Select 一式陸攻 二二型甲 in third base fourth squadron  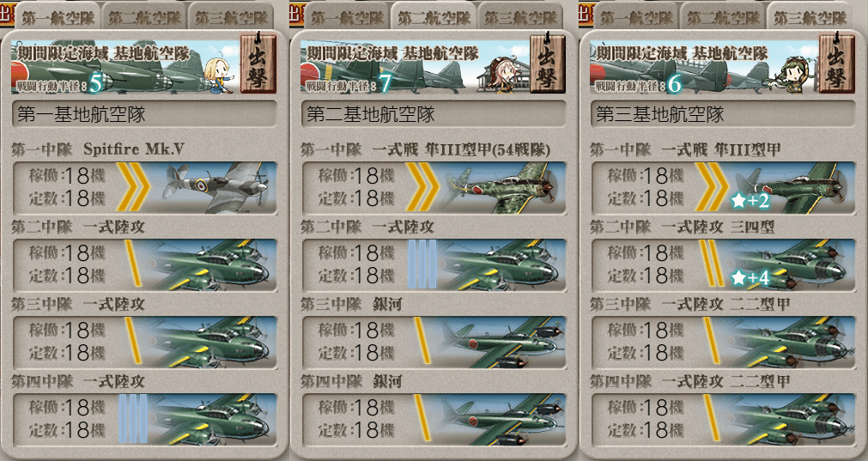click(723, 420)
